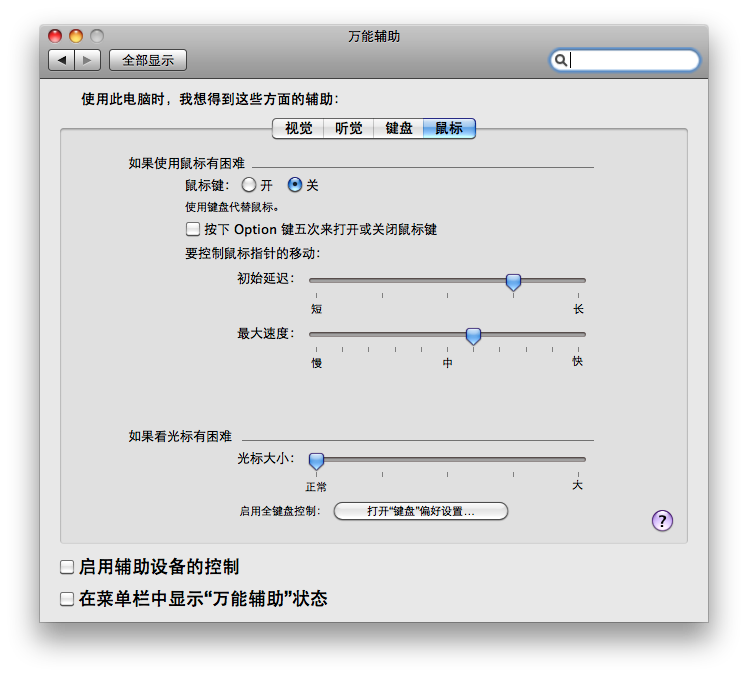This screenshot has width=748, height=677.
Task: Click the back navigation arrow
Action: pos(62,60)
